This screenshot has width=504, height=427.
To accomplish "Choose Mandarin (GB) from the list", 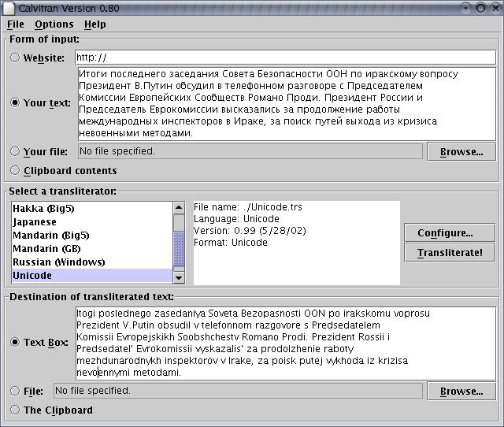I will point(47,249).
